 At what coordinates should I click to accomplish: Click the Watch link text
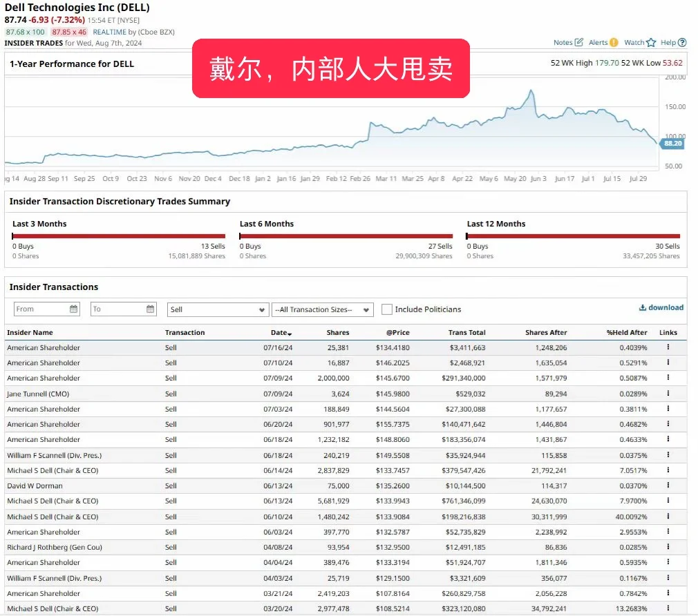634,42
